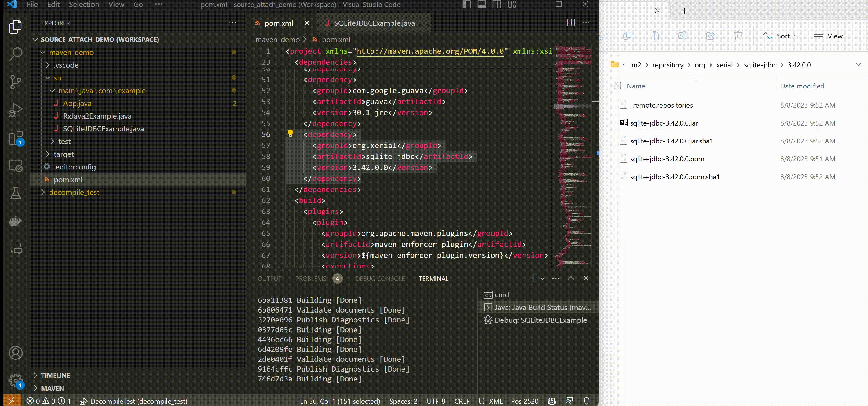Open the Explorer view in activity bar
868x406 pixels.
coord(15,27)
